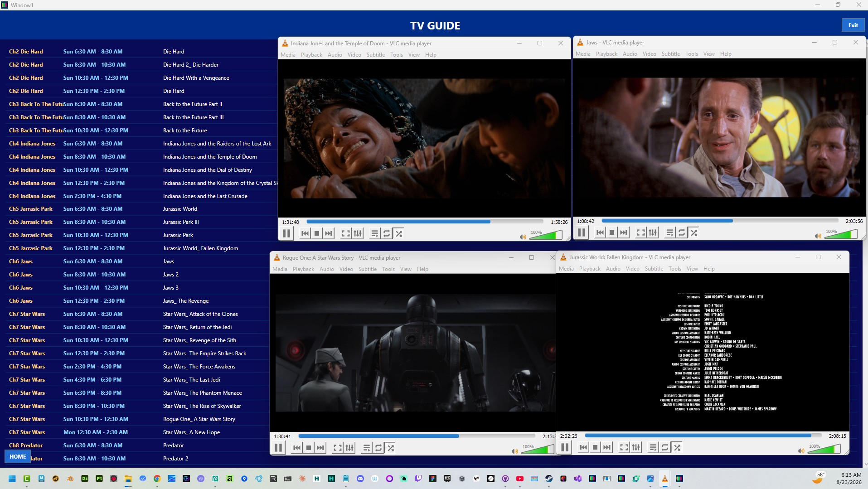This screenshot has height=489, width=868.
Task: Stop playback in the Indiana Jones VLC window
Action: pos(317,233)
